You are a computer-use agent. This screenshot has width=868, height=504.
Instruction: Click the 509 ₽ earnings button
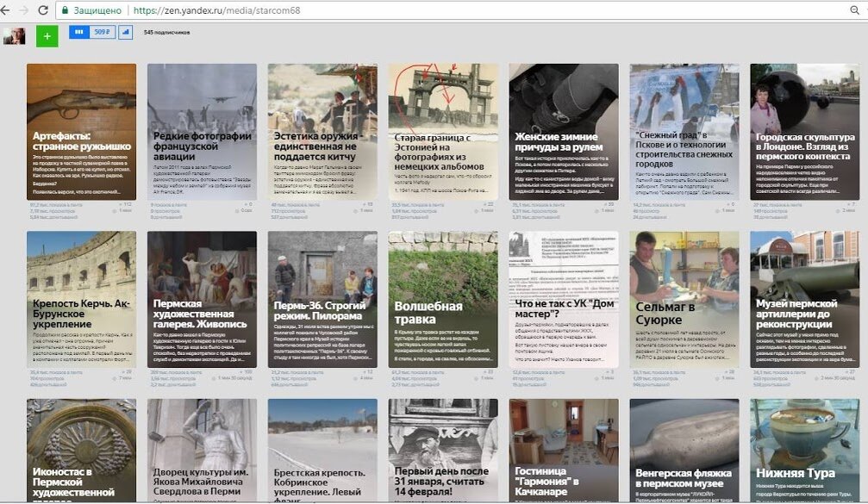[102, 32]
